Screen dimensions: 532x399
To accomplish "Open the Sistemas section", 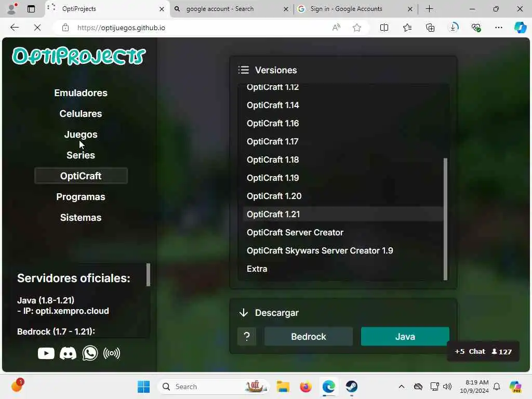I will 81,218.
